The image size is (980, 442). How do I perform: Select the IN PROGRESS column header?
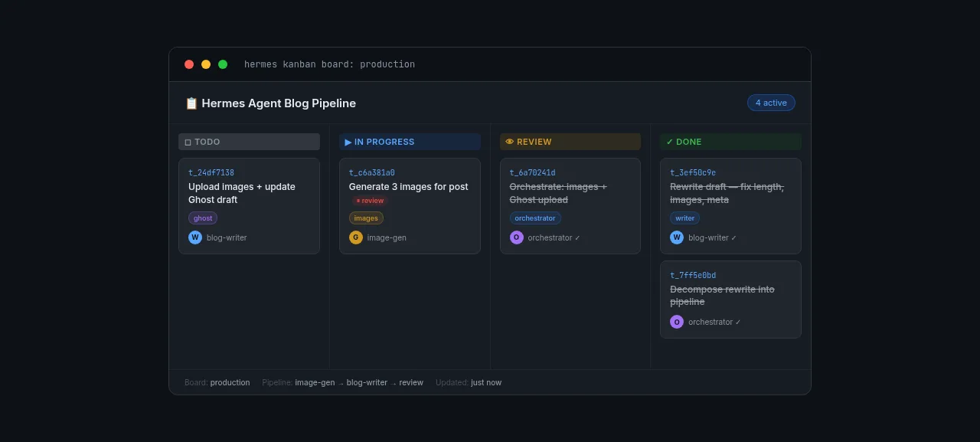410,142
